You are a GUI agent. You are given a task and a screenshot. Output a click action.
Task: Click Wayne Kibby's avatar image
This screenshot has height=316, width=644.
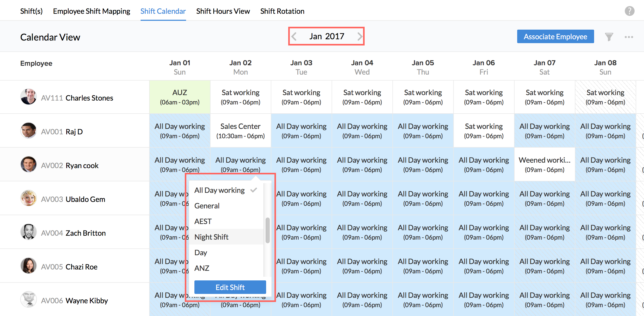28,299
